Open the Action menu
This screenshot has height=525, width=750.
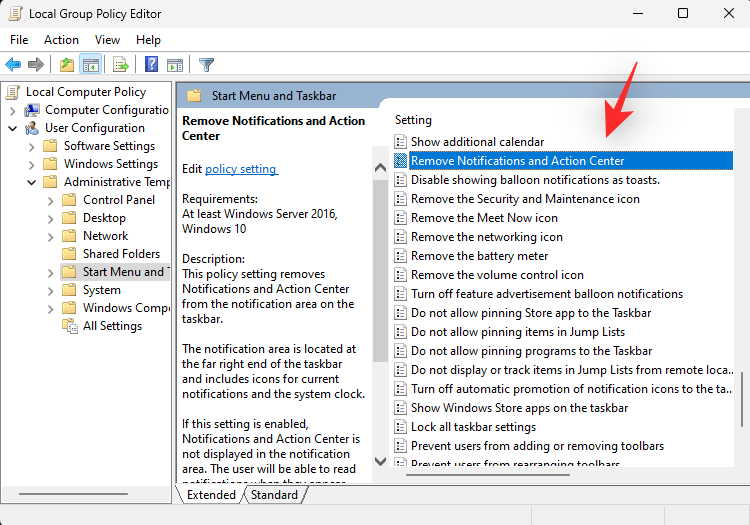click(61, 40)
